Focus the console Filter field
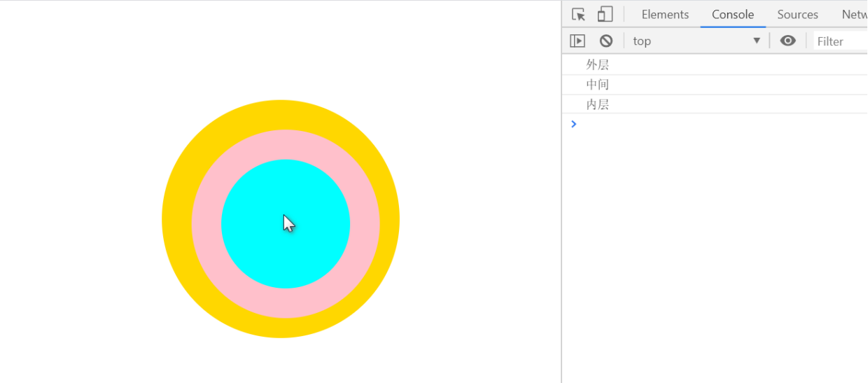 click(840, 41)
